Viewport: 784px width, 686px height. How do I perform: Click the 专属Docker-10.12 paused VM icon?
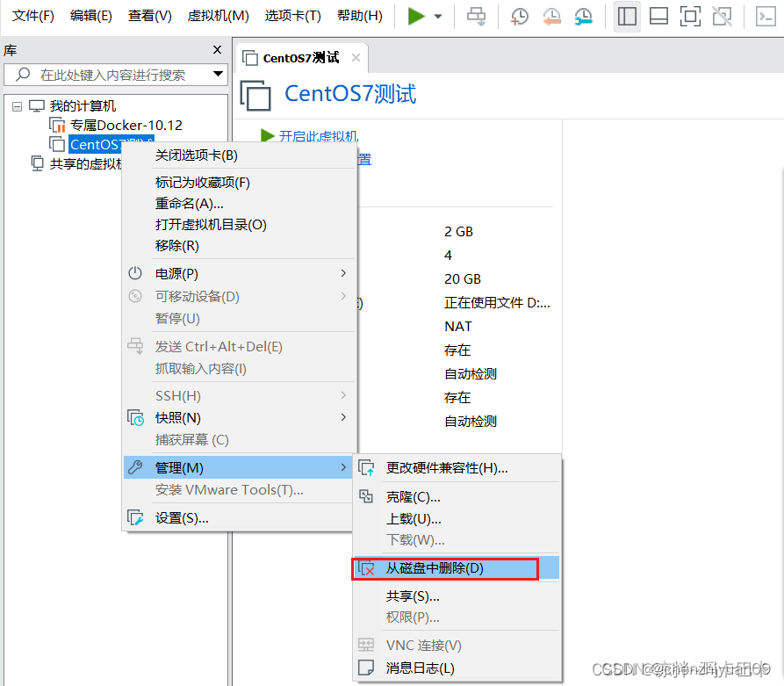[57, 125]
